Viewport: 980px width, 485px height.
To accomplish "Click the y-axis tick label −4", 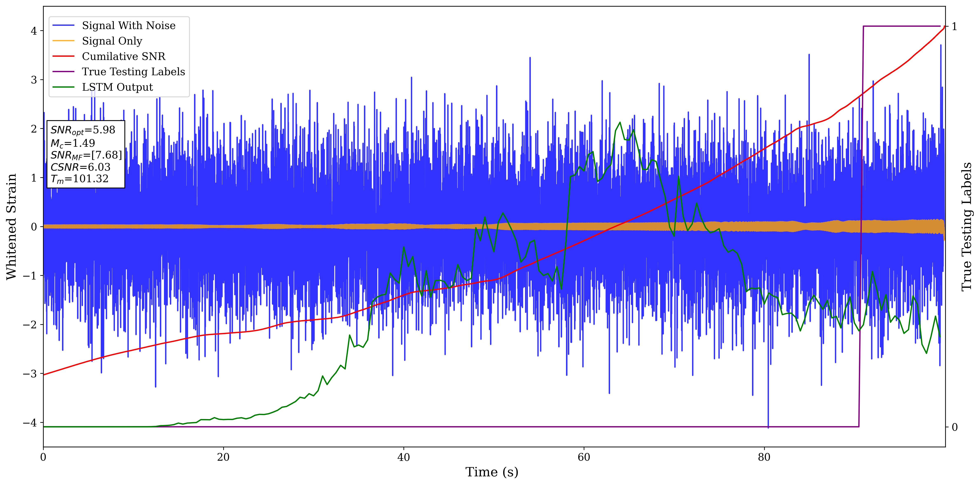I will [30, 423].
